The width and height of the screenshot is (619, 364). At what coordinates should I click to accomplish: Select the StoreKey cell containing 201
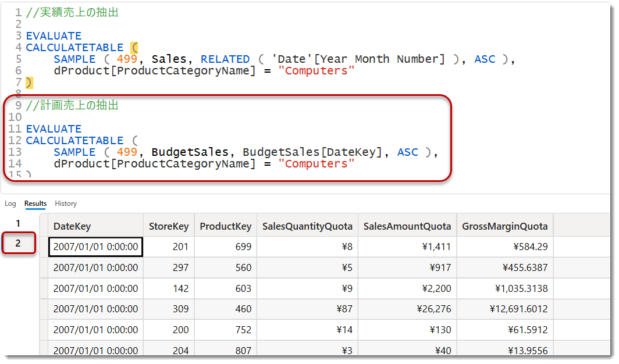pos(169,247)
